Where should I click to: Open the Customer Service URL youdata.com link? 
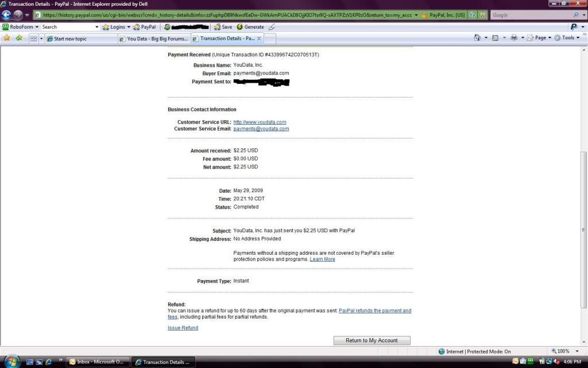tap(260, 122)
